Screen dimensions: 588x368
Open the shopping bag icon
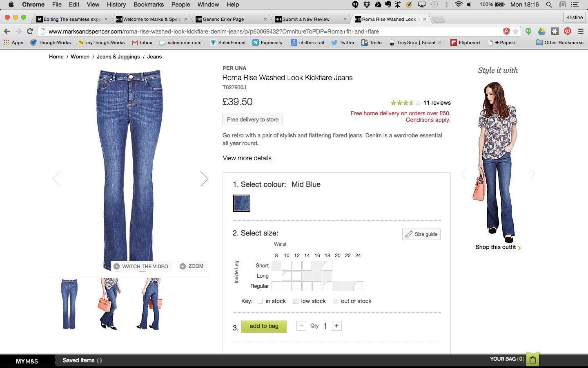coord(532,359)
